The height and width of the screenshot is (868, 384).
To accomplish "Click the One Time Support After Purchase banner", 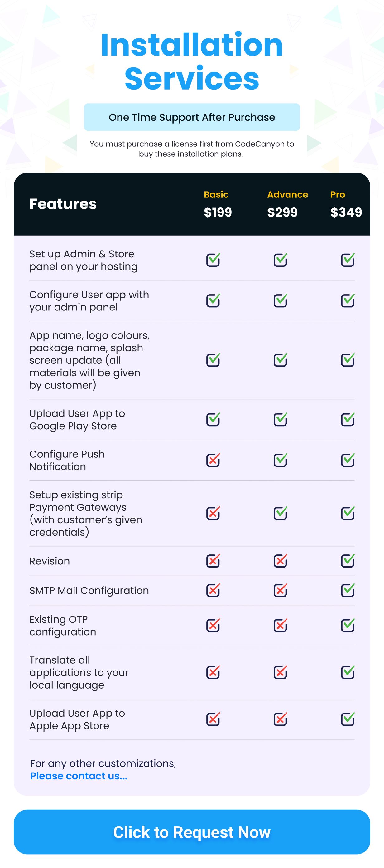I will (x=192, y=117).
